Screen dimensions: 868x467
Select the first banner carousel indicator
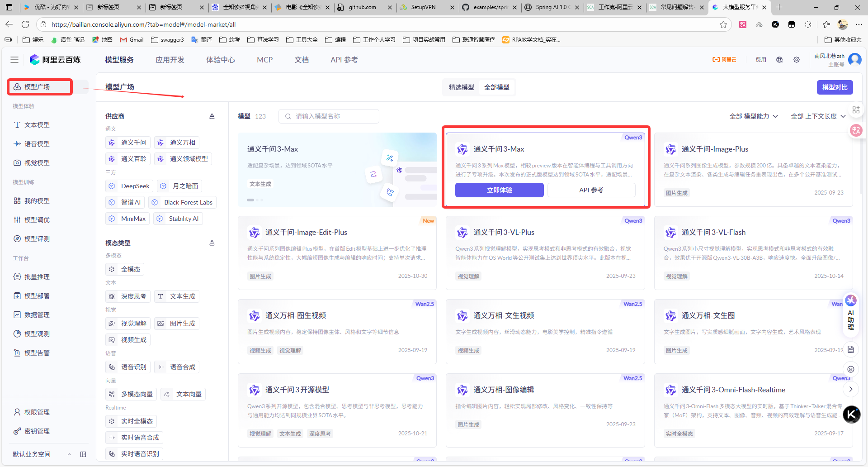(250, 200)
